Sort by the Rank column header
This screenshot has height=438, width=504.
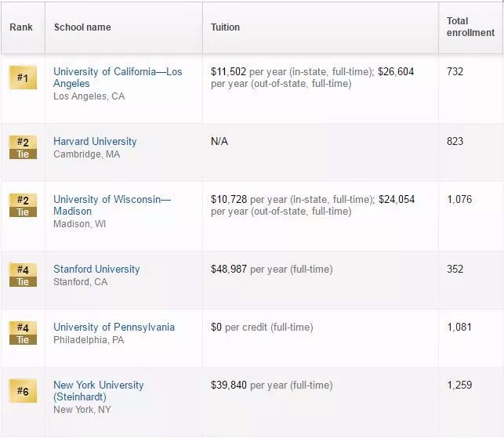[21, 27]
